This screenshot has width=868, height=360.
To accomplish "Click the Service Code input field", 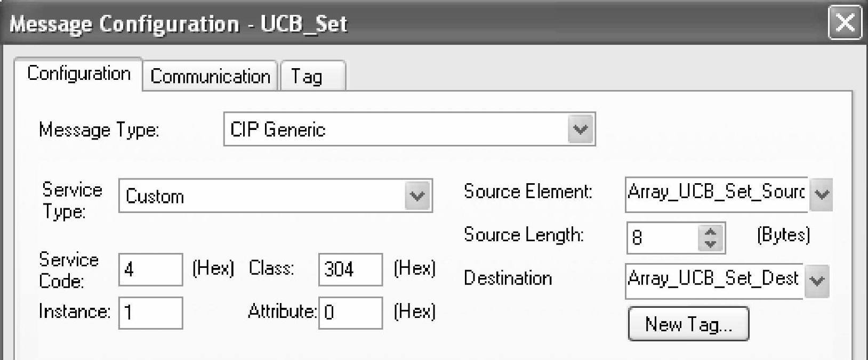I will pyautogui.click(x=150, y=269).
